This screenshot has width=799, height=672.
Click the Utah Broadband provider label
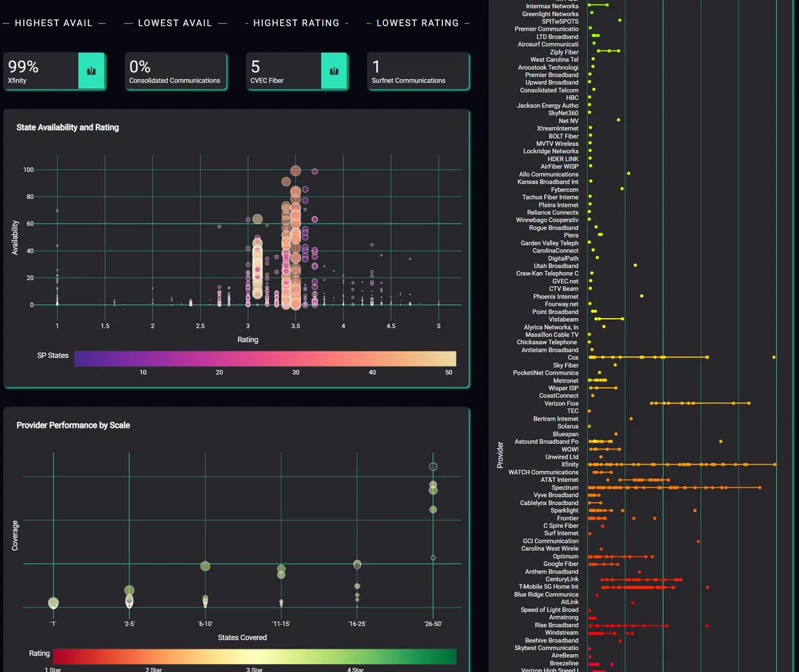pyautogui.click(x=556, y=266)
